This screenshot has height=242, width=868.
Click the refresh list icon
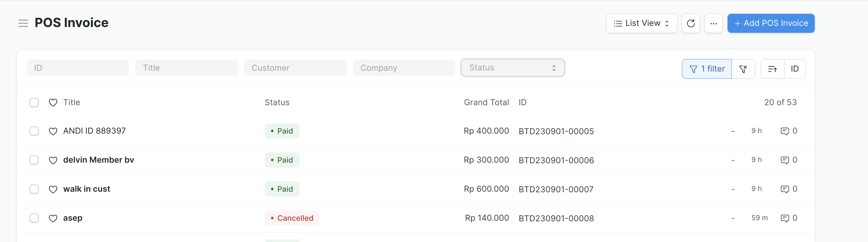(690, 23)
